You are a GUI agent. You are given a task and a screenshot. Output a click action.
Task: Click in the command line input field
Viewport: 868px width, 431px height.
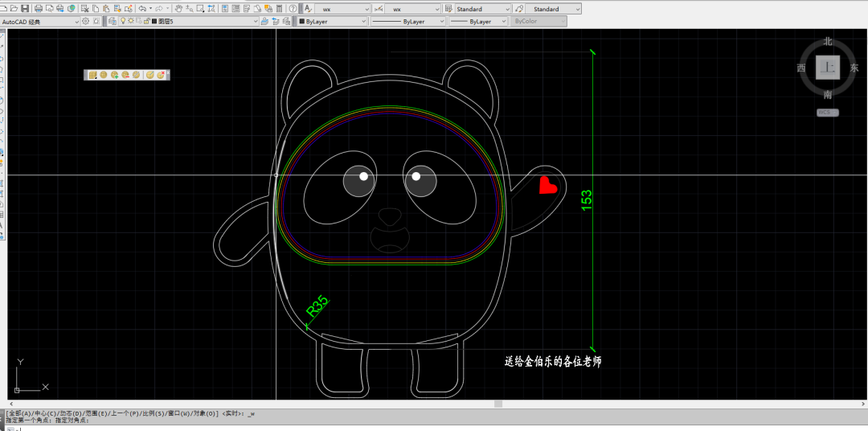[x=437, y=428]
